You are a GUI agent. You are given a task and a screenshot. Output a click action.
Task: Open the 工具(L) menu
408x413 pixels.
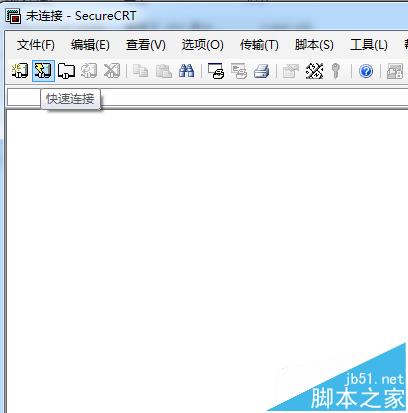[x=369, y=45]
